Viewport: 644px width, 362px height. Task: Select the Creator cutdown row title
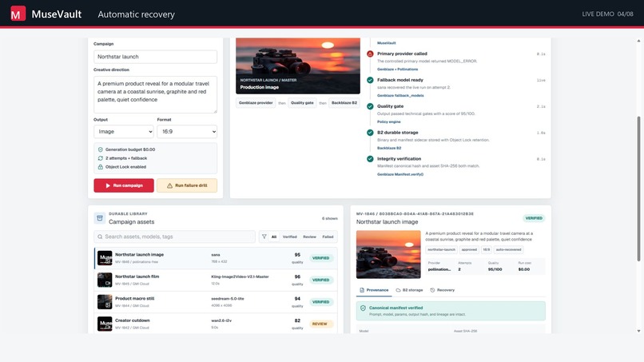pos(133,320)
